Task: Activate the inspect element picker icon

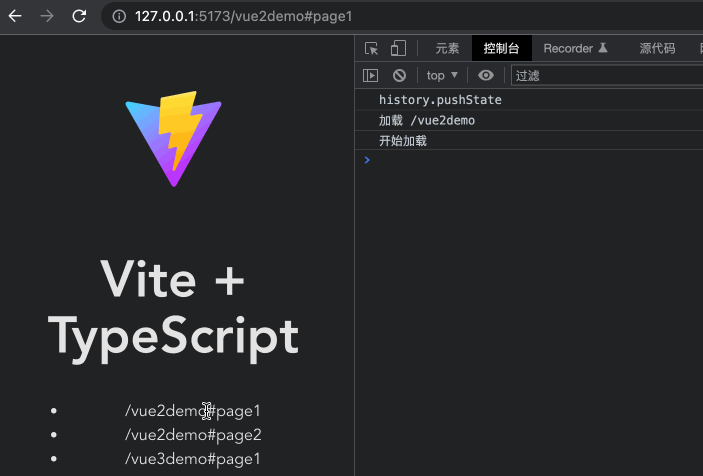Action: point(371,48)
